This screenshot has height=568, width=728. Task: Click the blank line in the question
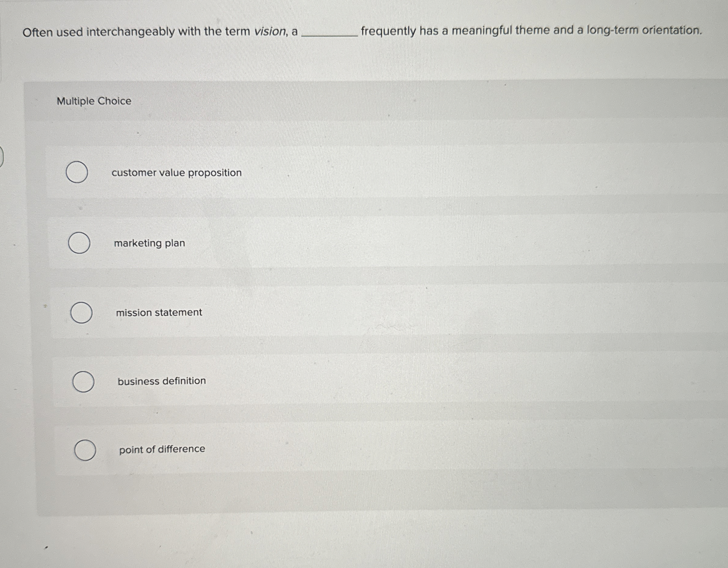(330, 33)
